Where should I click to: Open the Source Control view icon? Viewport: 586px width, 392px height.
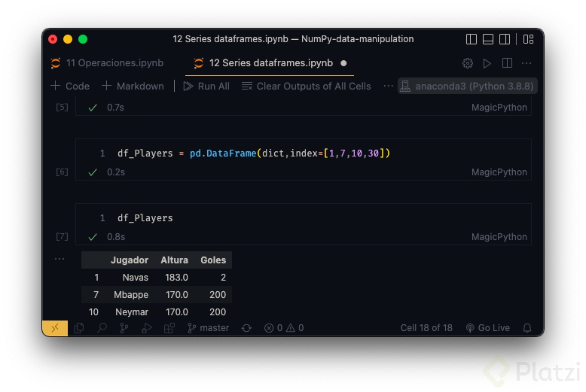coord(124,328)
